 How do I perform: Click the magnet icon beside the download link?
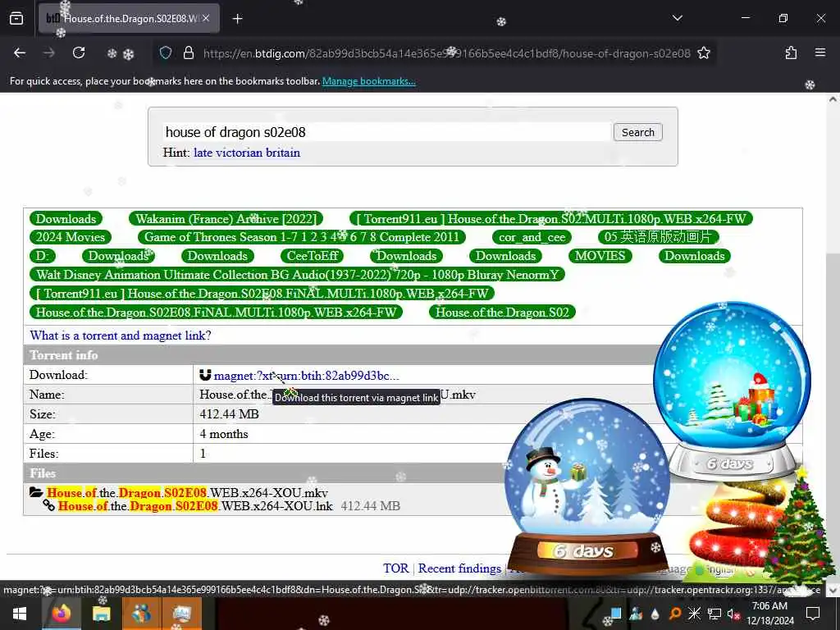(x=205, y=375)
